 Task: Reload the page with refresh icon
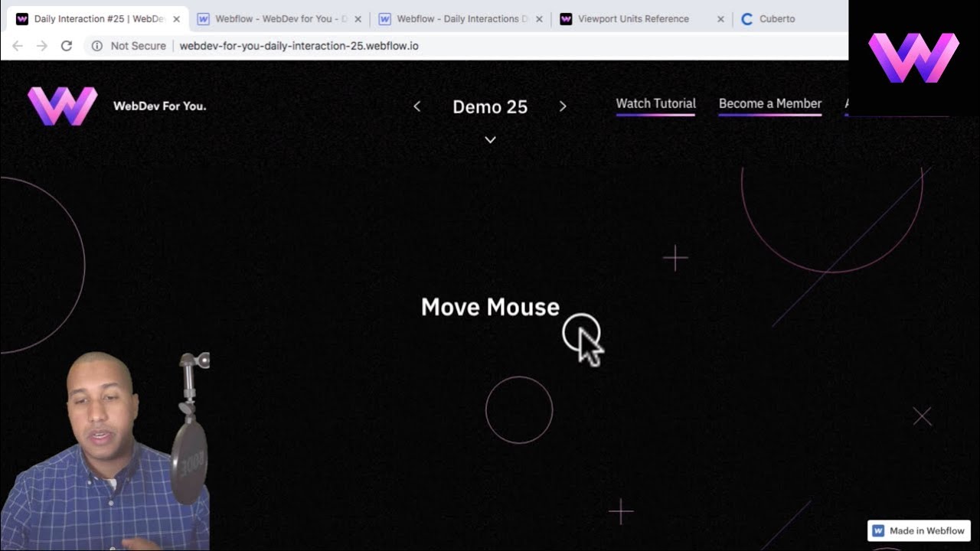(67, 46)
